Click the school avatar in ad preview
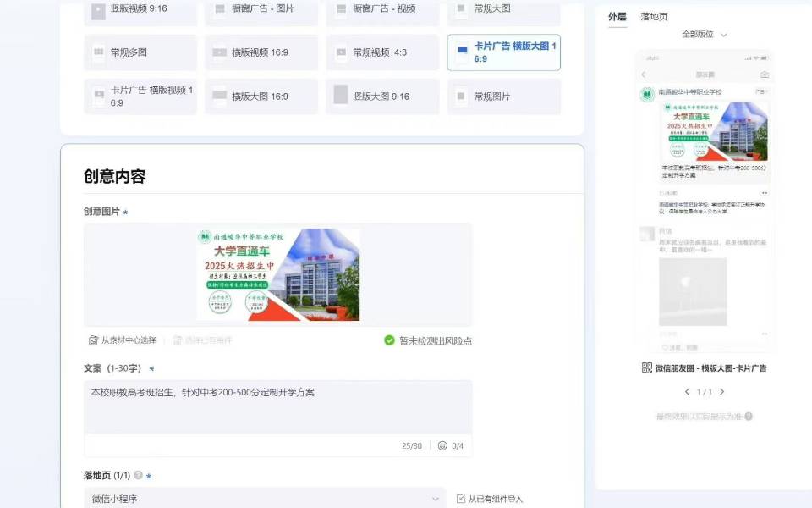Screen dimensions: 812x508 click(647, 94)
